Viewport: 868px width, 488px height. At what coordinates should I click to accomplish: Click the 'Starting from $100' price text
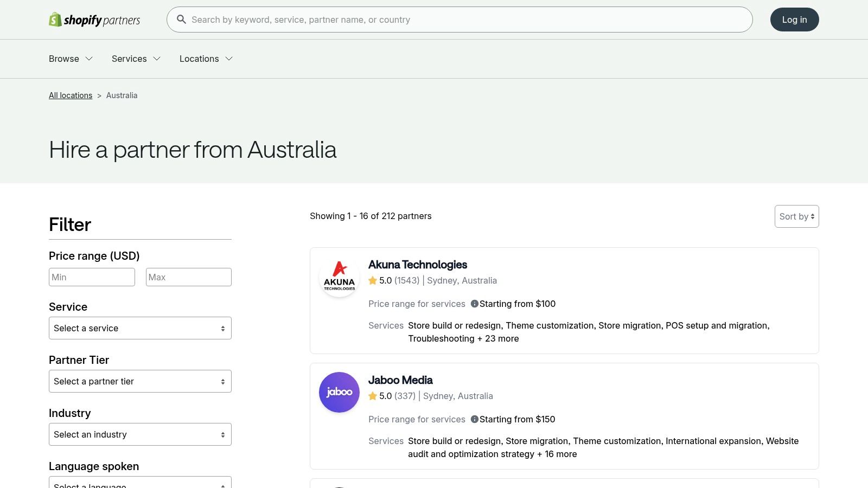[518, 304]
